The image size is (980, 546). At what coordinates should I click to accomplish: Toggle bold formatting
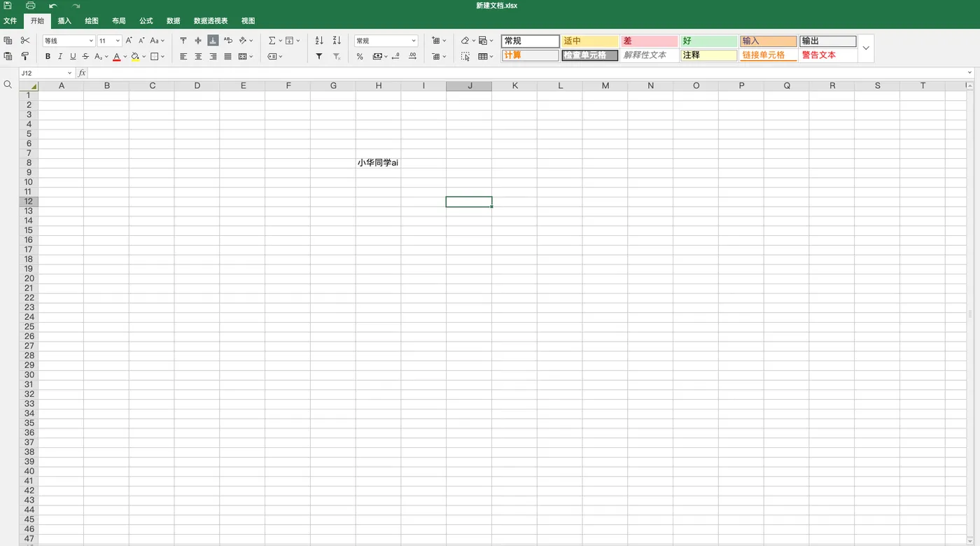48,57
